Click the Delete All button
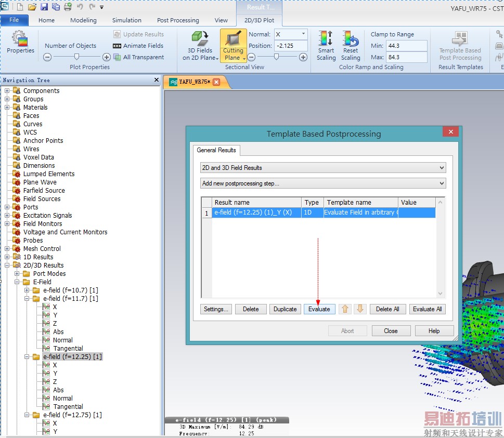Image resolution: width=504 pixels, height=438 pixels. 387,309
